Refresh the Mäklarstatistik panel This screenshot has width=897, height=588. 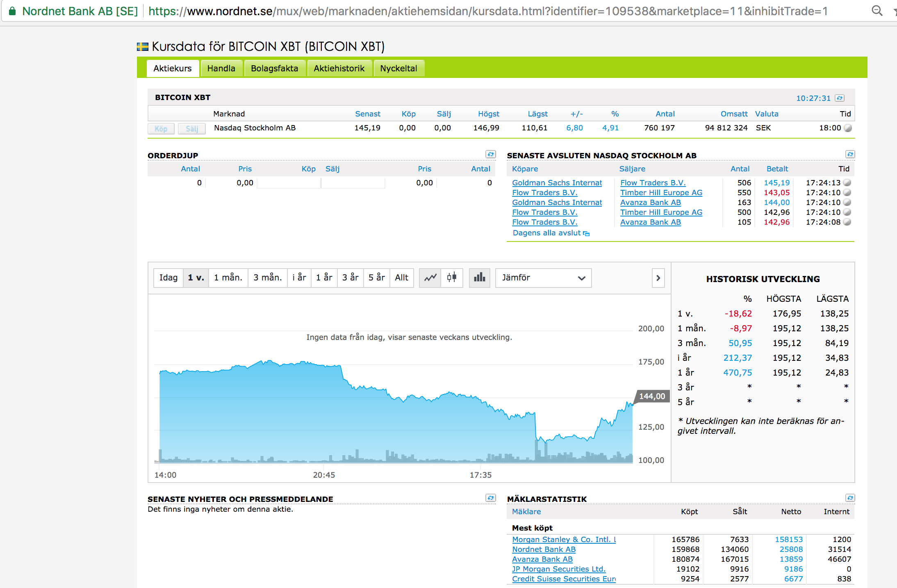pos(850,498)
